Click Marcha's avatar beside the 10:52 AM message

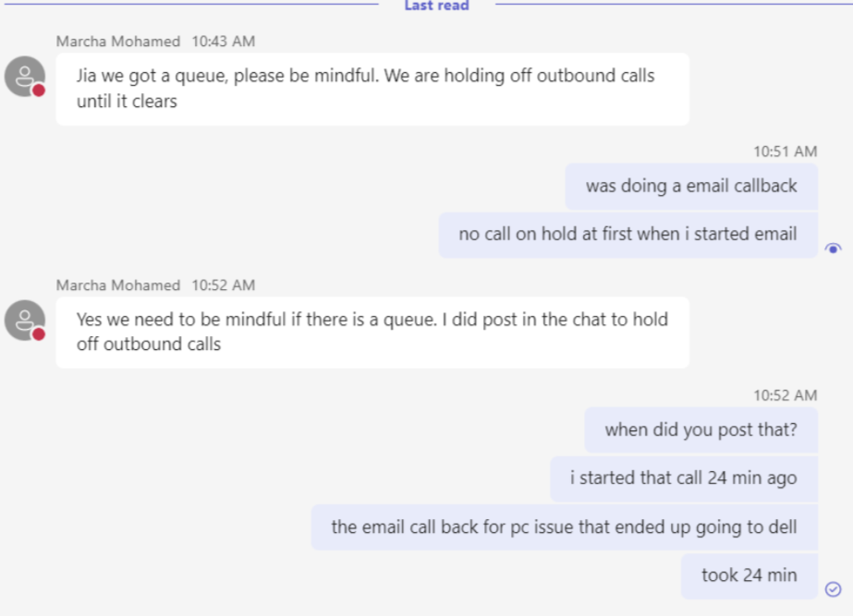pyautogui.click(x=25, y=320)
